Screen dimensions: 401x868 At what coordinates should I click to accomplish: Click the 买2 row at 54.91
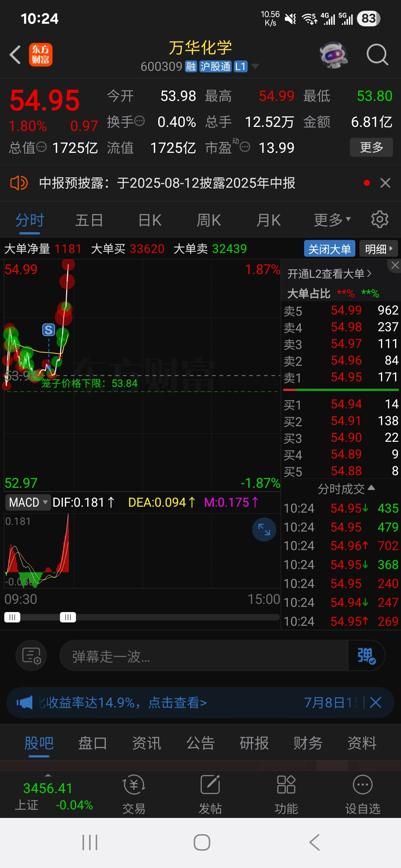pos(341,421)
